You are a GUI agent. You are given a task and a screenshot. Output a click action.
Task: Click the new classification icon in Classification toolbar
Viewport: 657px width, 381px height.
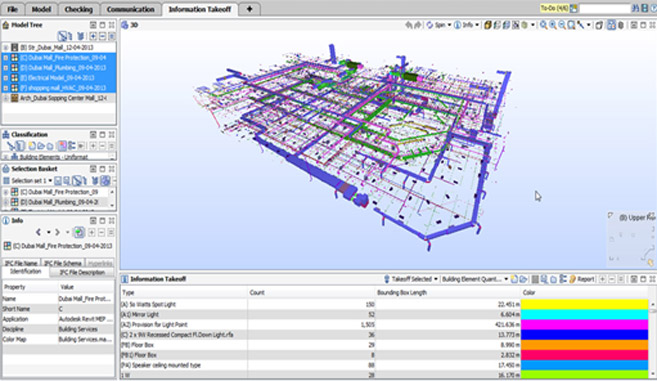pos(32,146)
